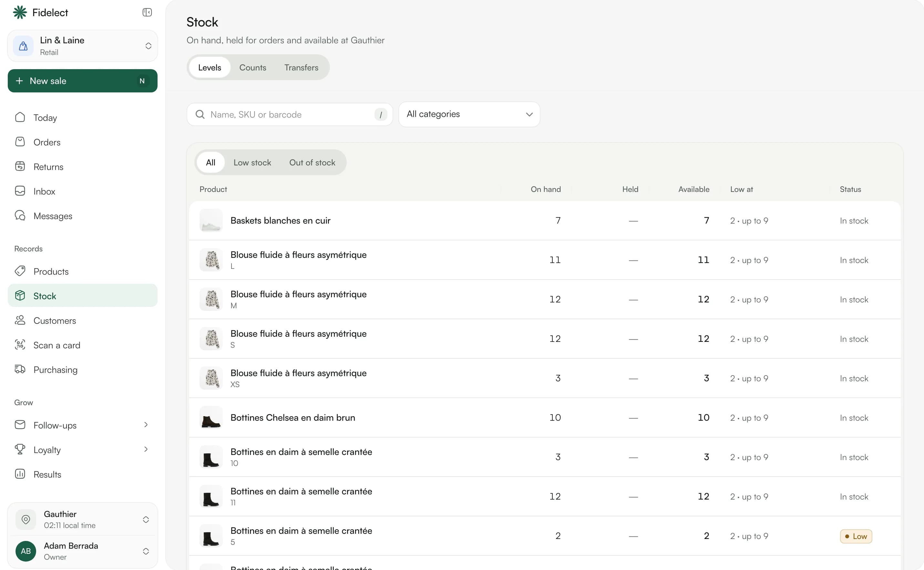Open Bottines Chelsea en daim brun row
This screenshot has width=924, height=570.
tap(545, 418)
